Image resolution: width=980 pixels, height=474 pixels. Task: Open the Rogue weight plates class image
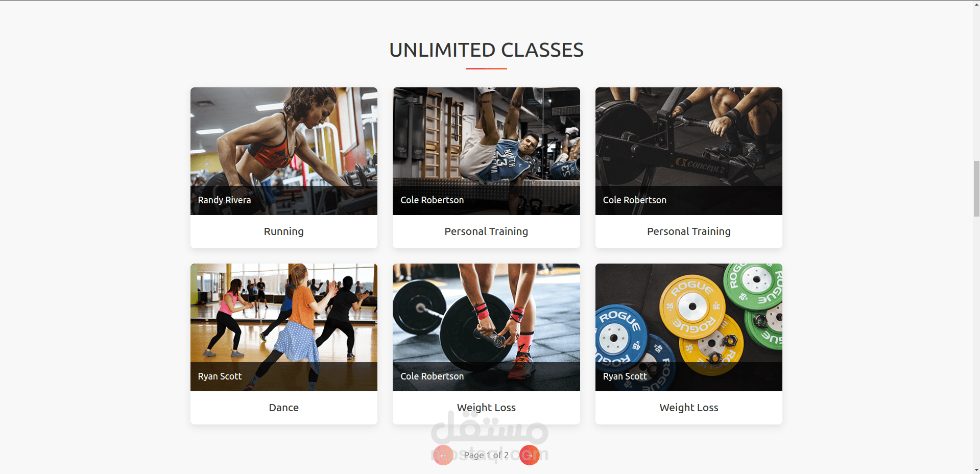coord(689,327)
